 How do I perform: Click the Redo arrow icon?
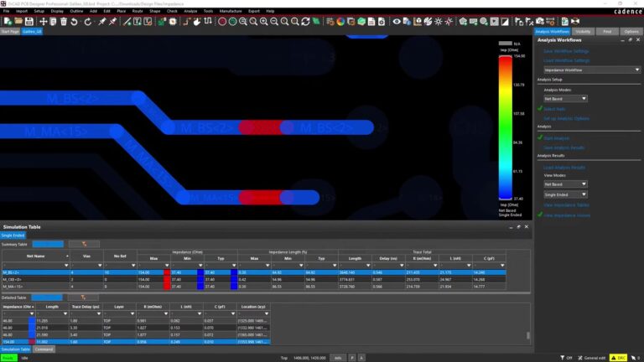(x=87, y=21)
